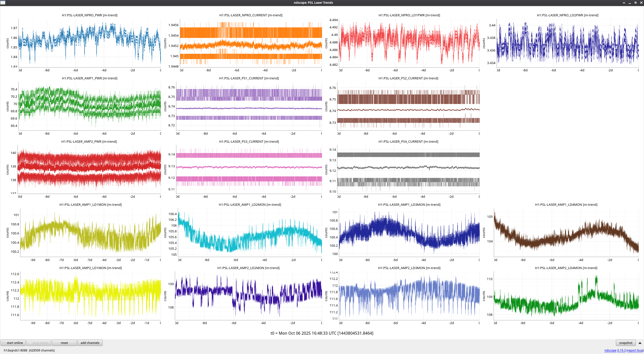Viewport: 644px width, 354px height.
Task: Open the window menu icon in title bar
Action: pos(3,3)
